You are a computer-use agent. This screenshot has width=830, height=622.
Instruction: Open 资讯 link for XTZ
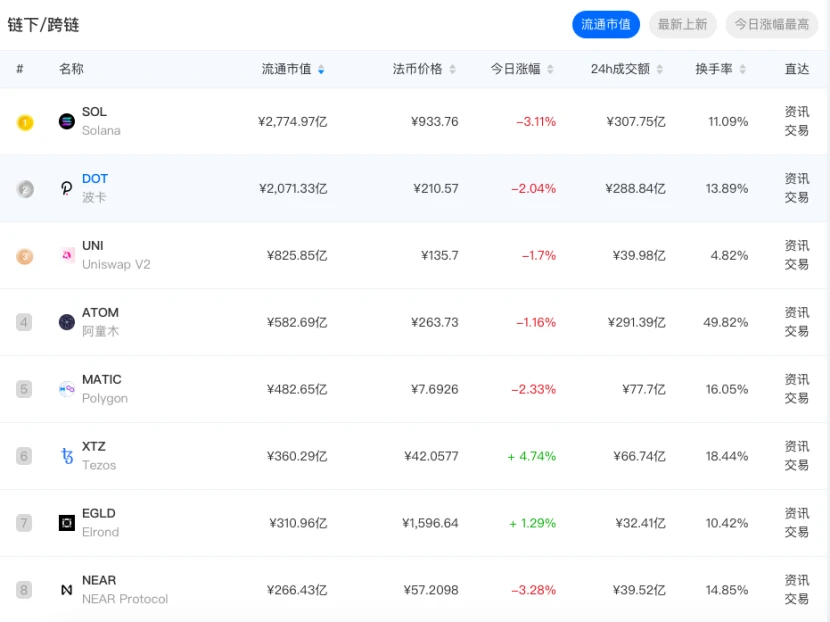(x=797, y=446)
